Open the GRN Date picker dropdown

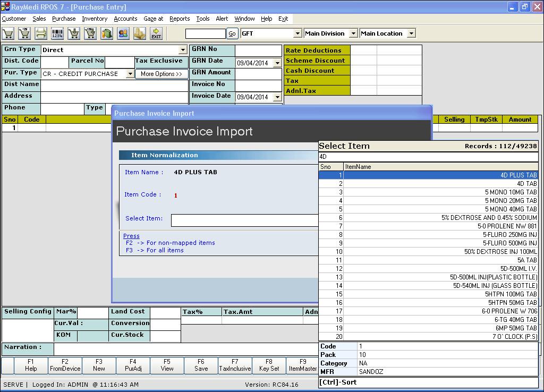coord(277,63)
